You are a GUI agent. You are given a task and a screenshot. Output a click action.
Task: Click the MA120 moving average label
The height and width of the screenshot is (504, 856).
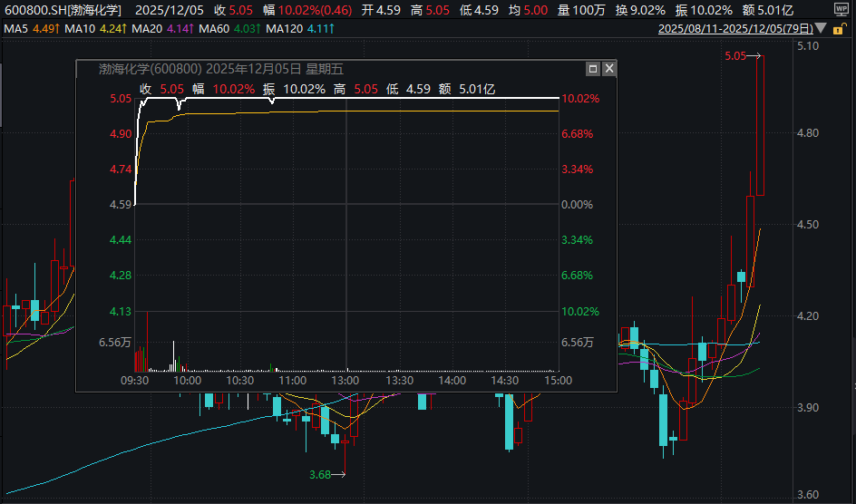click(x=282, y=29)
